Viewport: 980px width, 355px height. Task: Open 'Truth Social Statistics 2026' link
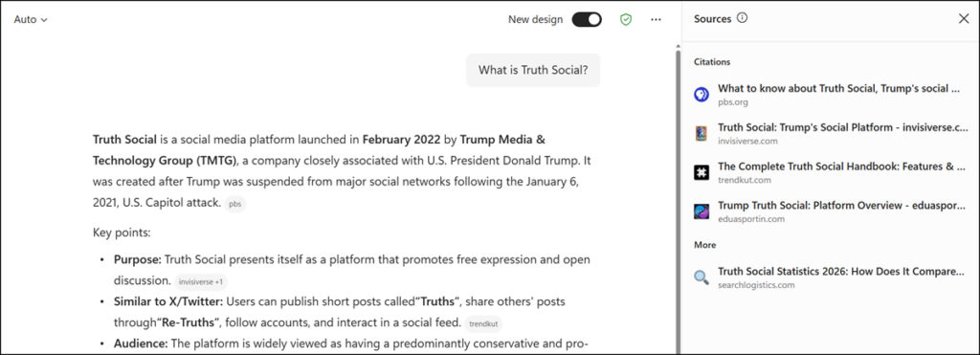coord(840,271)
